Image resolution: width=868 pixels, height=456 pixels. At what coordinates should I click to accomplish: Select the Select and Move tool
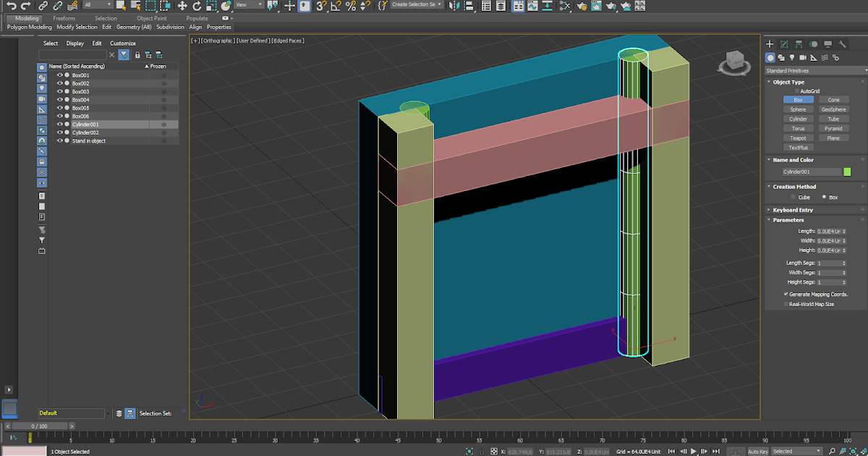click(x=183, y=6)
